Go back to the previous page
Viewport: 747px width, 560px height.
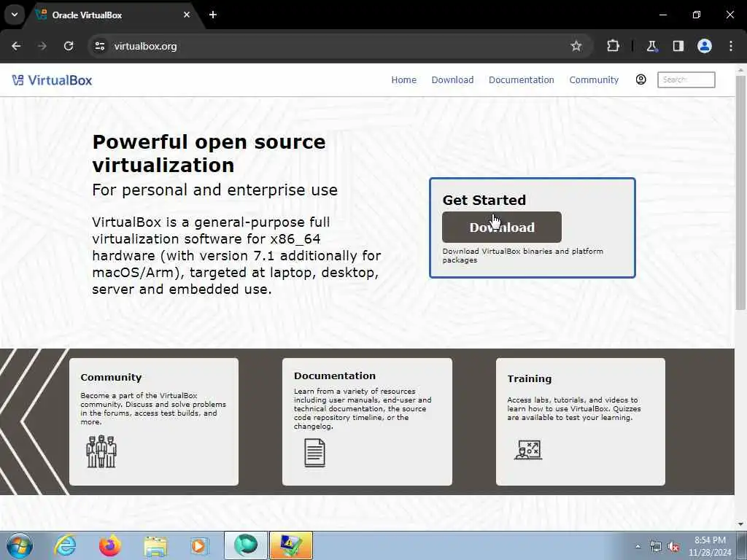click(16, 46)
